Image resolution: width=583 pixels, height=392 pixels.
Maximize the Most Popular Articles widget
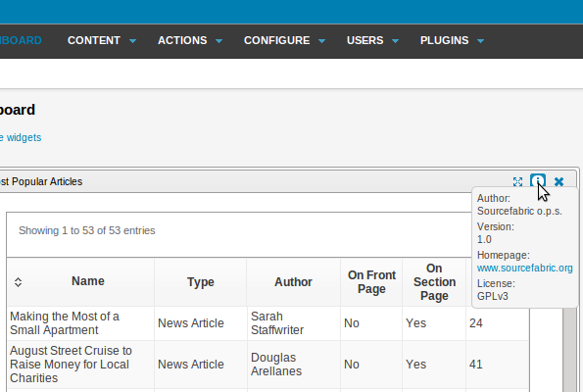click(x=517, y=181)
